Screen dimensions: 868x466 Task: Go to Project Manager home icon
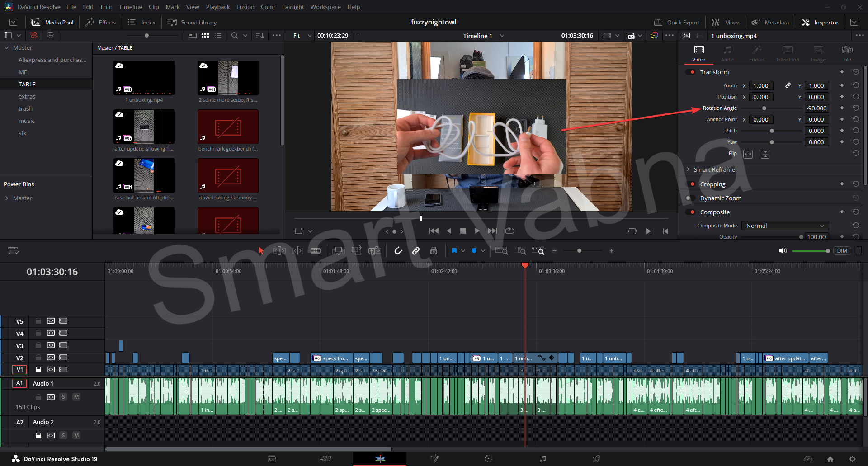[830, 459]
